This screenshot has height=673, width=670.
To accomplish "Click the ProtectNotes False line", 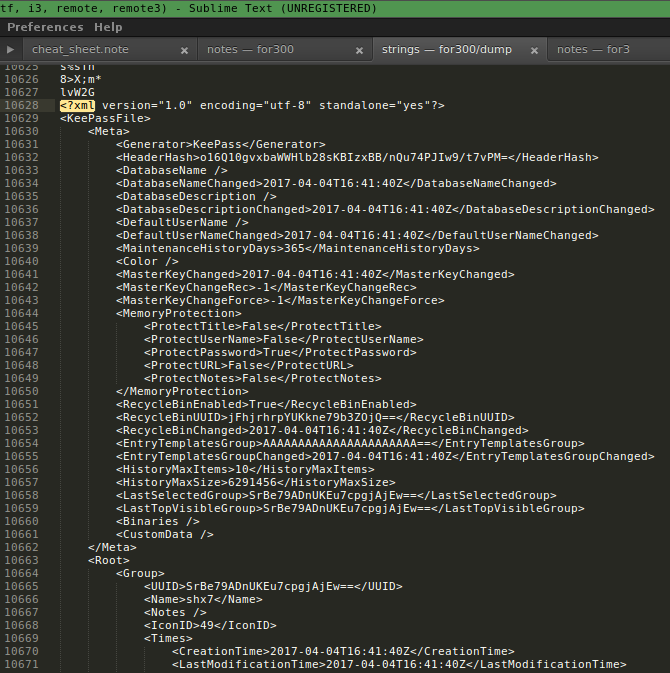I will click(263, 378).
